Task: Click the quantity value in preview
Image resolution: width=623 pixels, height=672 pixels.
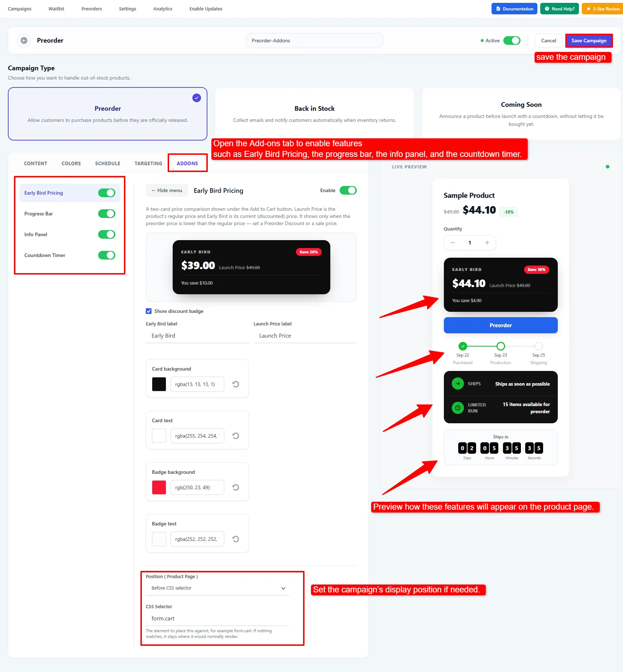Action: [x=470, y=243]
